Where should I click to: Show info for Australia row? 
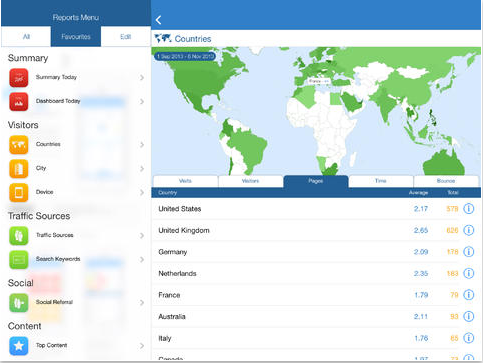click(x=469, y=316)
